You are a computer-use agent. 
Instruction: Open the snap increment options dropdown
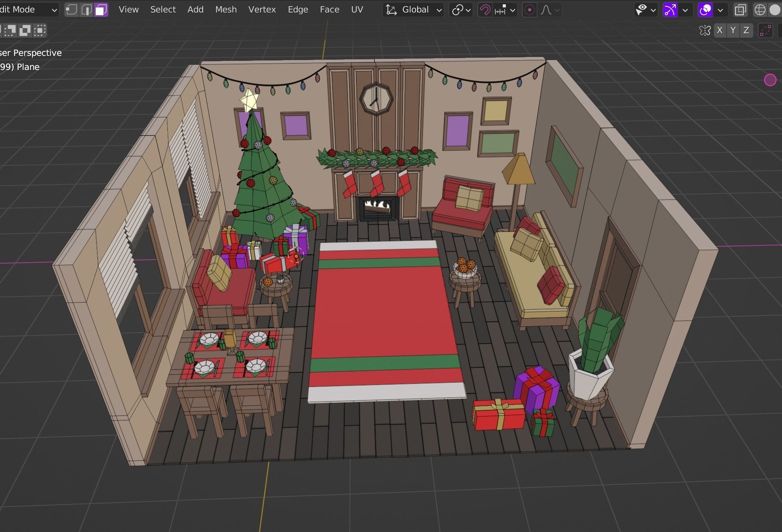point(505,10)
